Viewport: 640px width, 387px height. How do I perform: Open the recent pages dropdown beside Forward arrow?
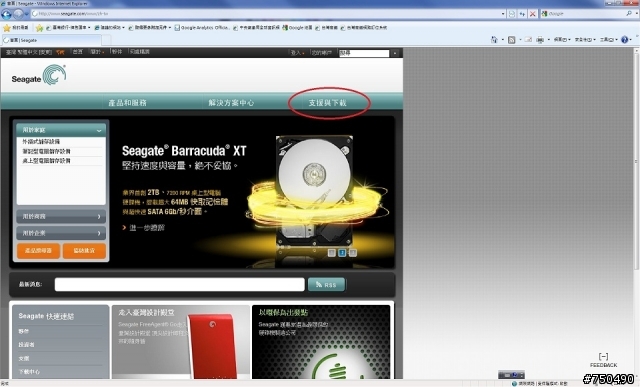pos(27,14)
